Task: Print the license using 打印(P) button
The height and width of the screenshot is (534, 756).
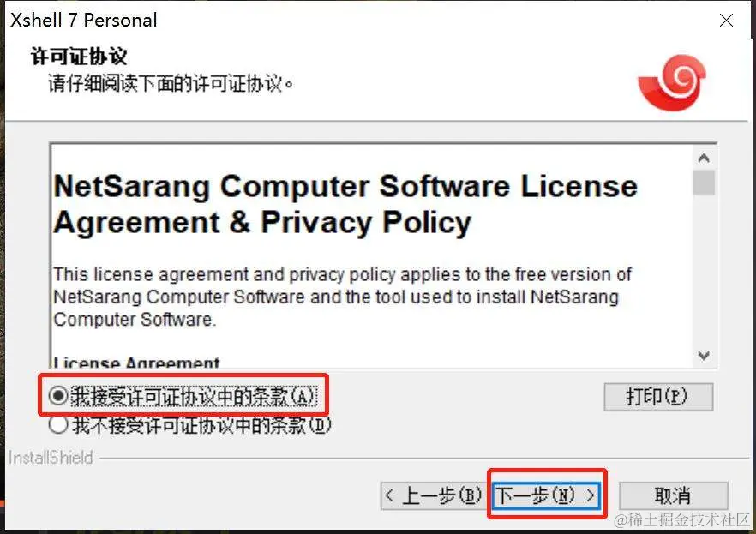Action: 658,397
